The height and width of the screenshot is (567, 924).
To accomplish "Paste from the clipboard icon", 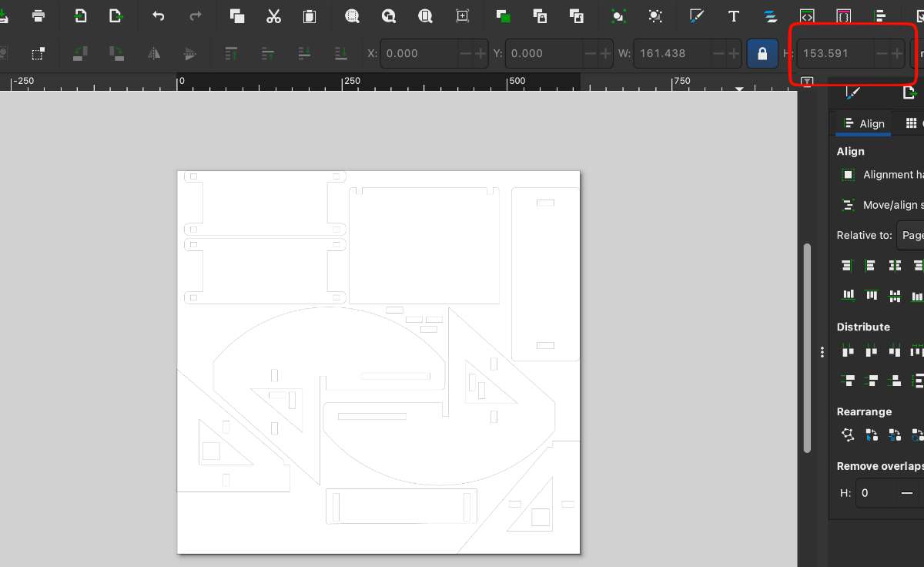I will (x=310, y=15).
